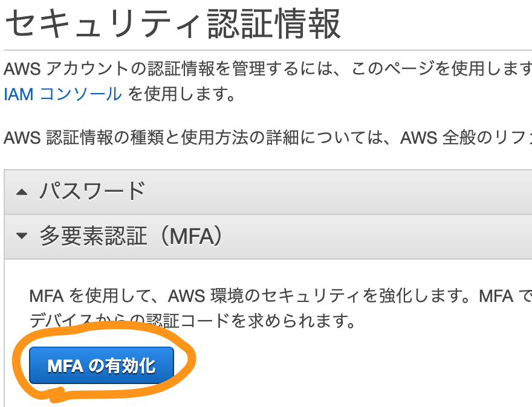Click the upward triangle icon beside パスワード
This screenshot has height=407, width=532.
click(x=22, y=192)
